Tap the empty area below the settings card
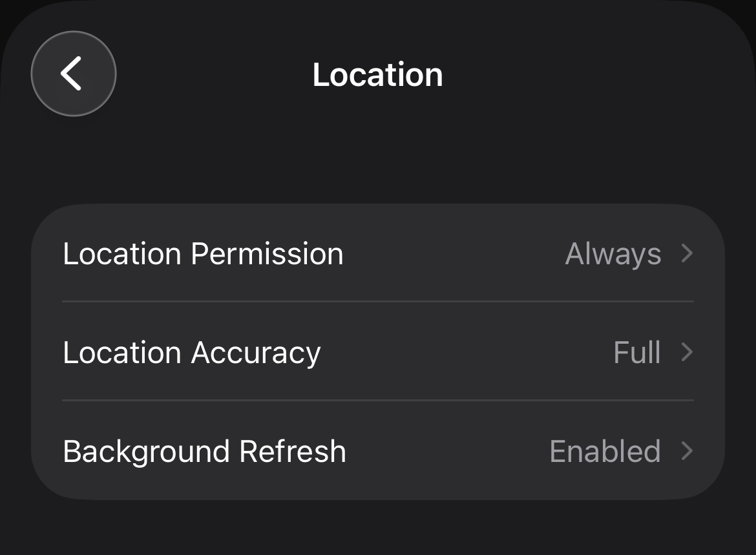 tap(378, 528)
